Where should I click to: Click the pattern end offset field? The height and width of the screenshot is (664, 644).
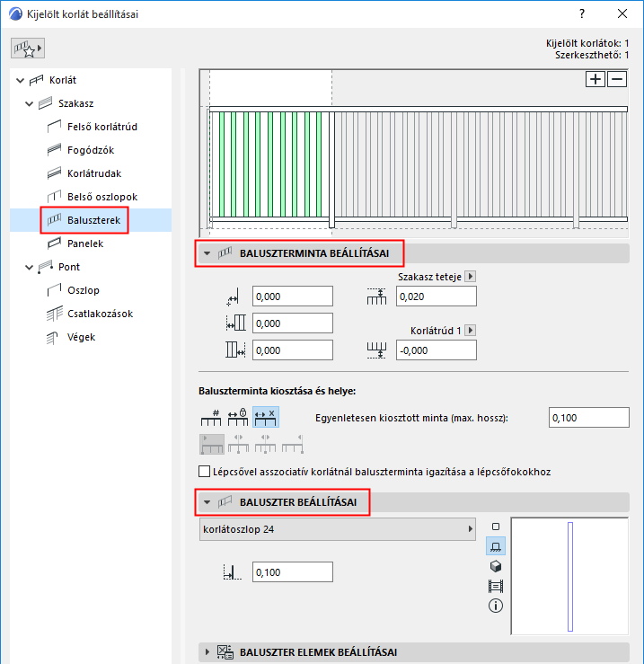click(x=293, y=350)
